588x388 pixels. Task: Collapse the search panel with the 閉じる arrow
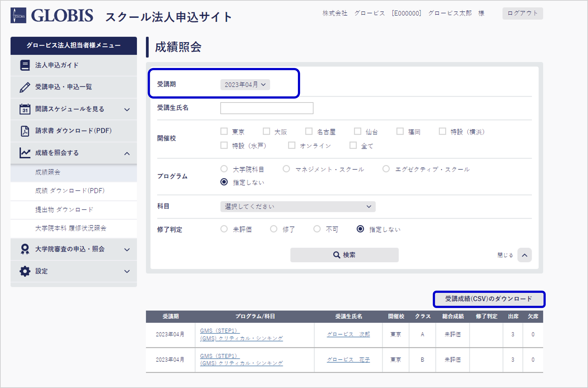524,255
